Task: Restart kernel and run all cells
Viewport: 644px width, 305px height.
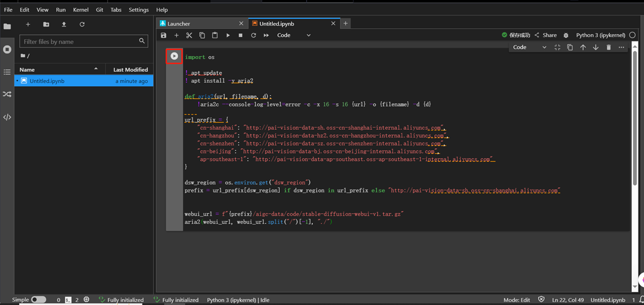Action: tap(267, 35)
